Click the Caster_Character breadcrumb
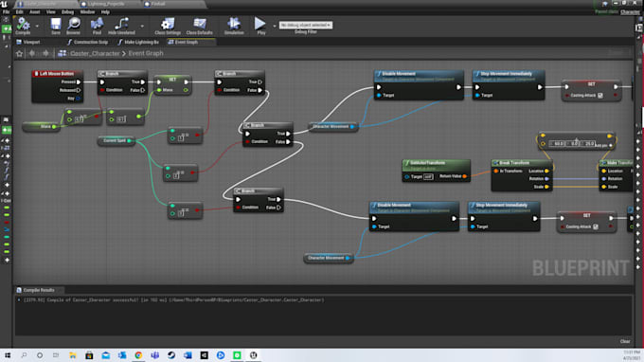 pyautogui.click(x=95, y=53)
